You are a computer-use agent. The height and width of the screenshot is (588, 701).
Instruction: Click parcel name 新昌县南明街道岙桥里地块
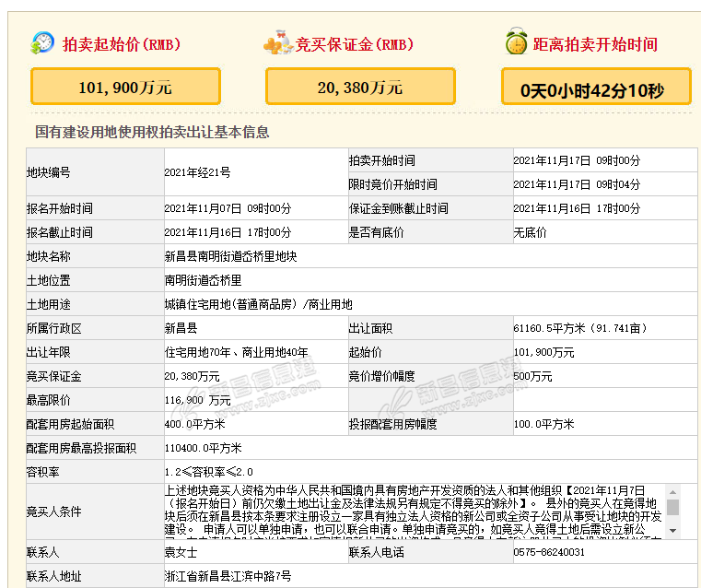point(230,256)
